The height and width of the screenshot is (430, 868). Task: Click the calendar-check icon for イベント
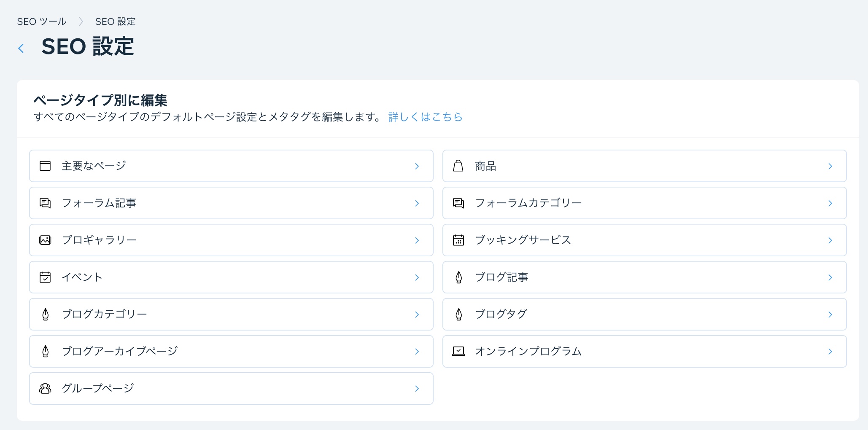tap(45, 277)
